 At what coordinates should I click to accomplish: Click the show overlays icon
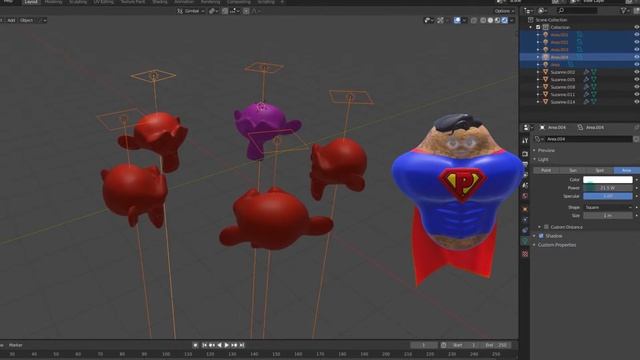[458, 20]
